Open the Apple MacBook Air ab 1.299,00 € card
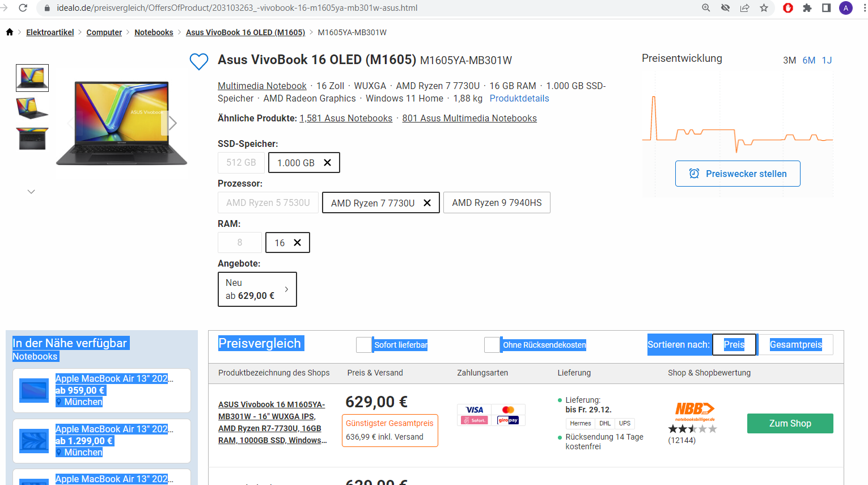This screenshot has height=485, width=868. pos(101,441)
